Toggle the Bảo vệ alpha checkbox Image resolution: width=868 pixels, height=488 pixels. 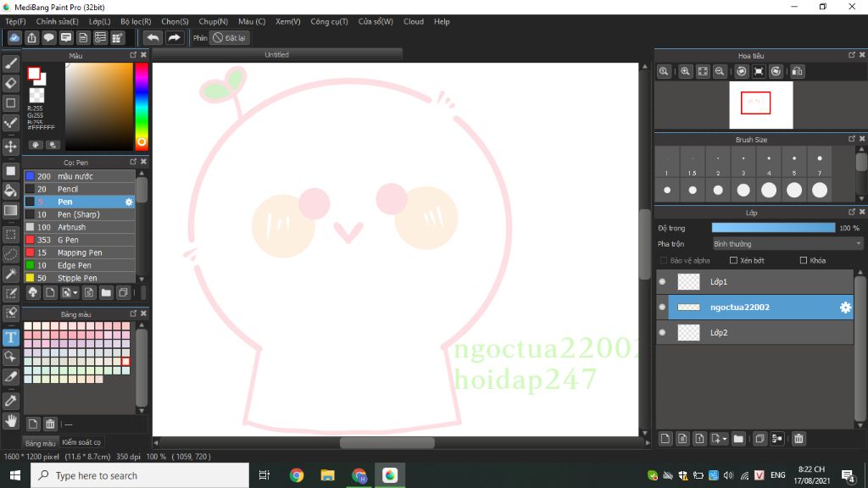[x=663, y=260]
